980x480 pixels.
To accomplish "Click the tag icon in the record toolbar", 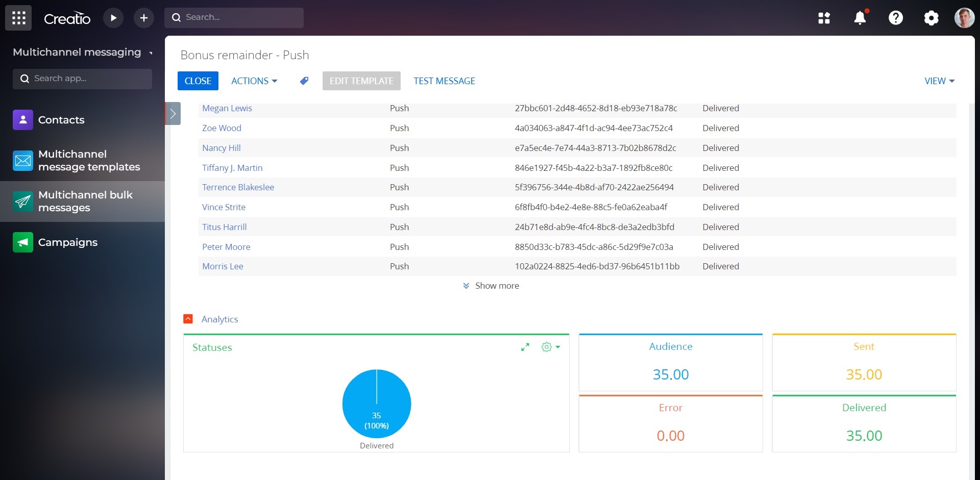I will (x=304, y=81).
